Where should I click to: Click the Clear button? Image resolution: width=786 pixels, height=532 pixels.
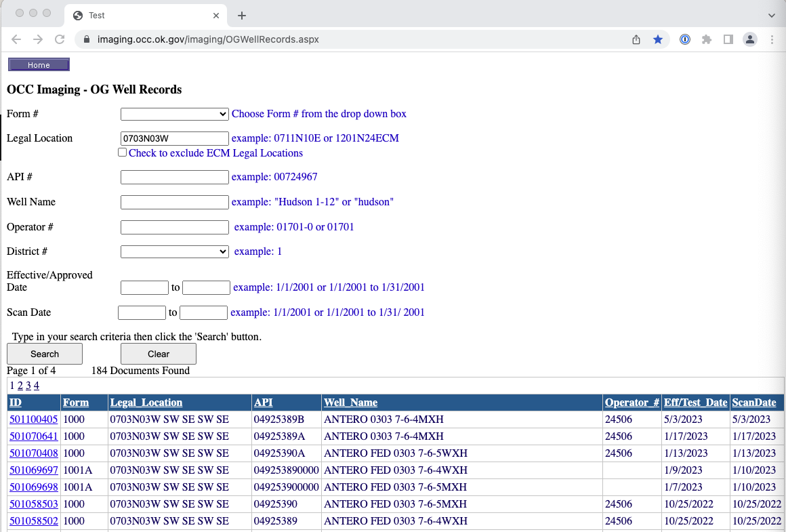click(x=159, y=354)
